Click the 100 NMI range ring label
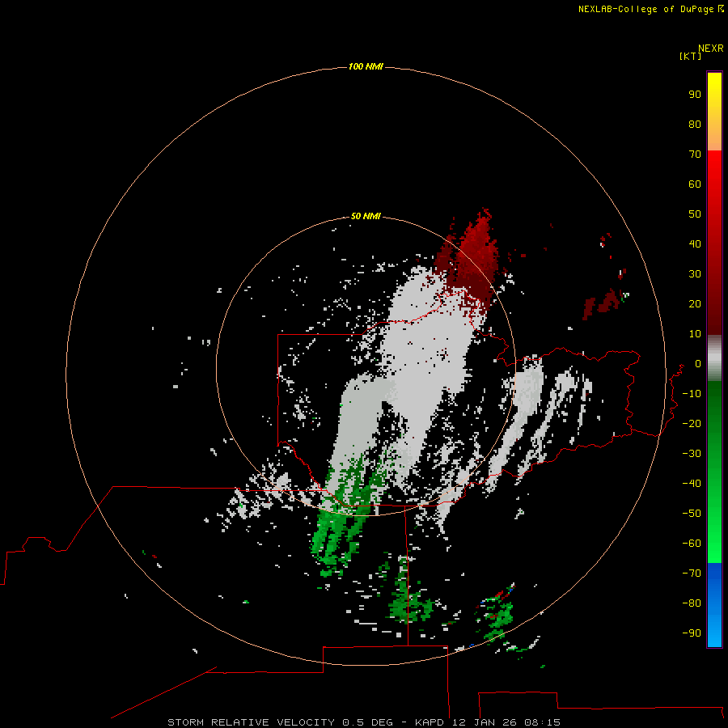 pyautogui.click(x=366, y=66)
